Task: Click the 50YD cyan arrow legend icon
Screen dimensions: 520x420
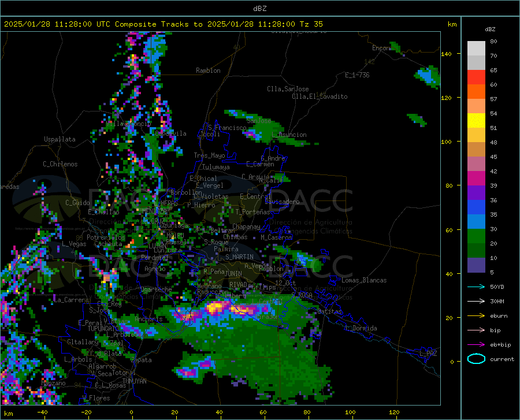Action: click(476, 287)
